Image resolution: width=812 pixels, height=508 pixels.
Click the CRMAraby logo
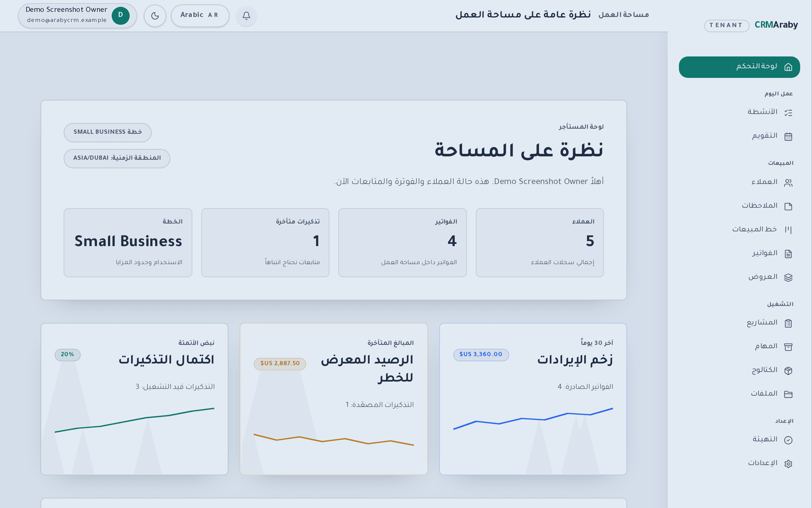point(776,25)
